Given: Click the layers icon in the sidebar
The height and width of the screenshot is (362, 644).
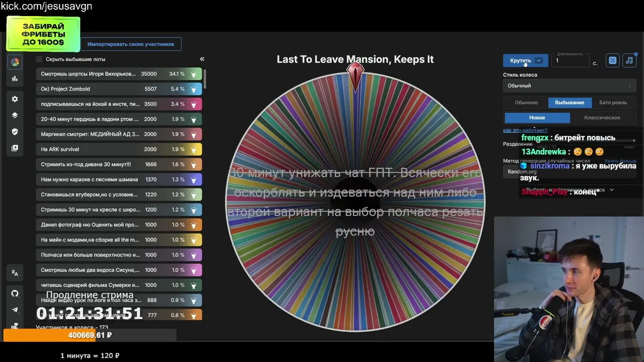Looking at the screenshot, I should (15, 115).
